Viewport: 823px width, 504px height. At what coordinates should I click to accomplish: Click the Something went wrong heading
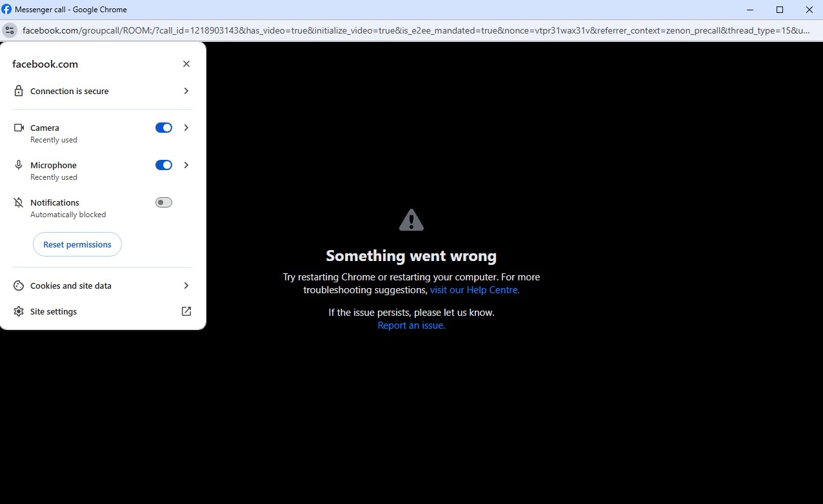411,256
